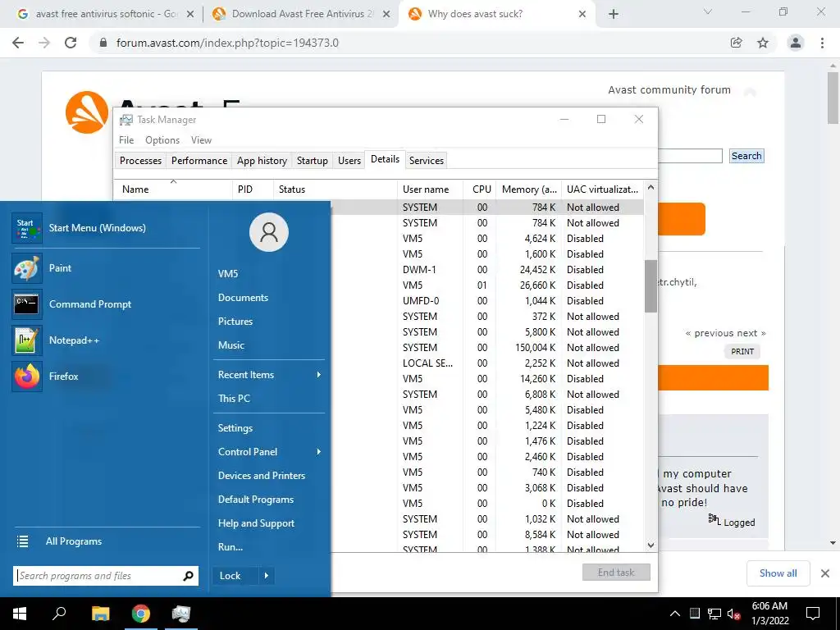840x630 pixels.
Task: Click in the start menu search field
Action: pyautogui.click(x=98, y=576)
